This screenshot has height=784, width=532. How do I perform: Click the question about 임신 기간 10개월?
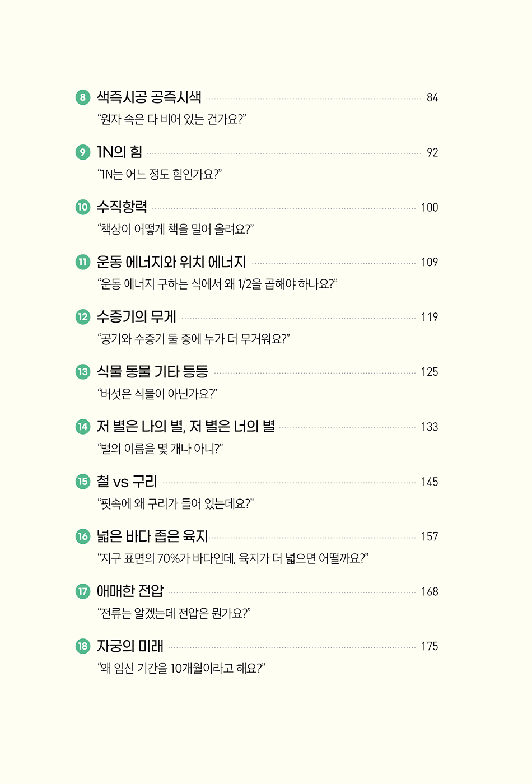click(x=181, y=668)
